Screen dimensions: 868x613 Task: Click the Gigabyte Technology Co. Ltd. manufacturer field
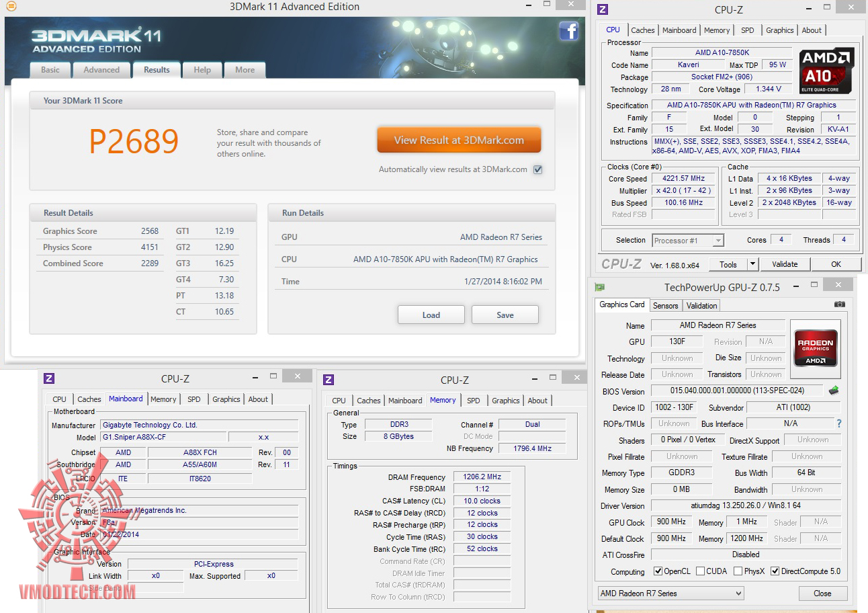[200, 425]
